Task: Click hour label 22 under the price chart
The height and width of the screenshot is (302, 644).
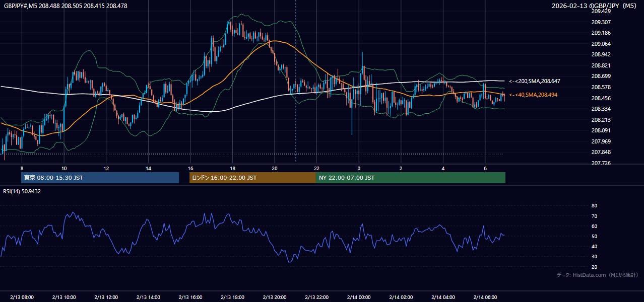Action: (x=316, y=168)
